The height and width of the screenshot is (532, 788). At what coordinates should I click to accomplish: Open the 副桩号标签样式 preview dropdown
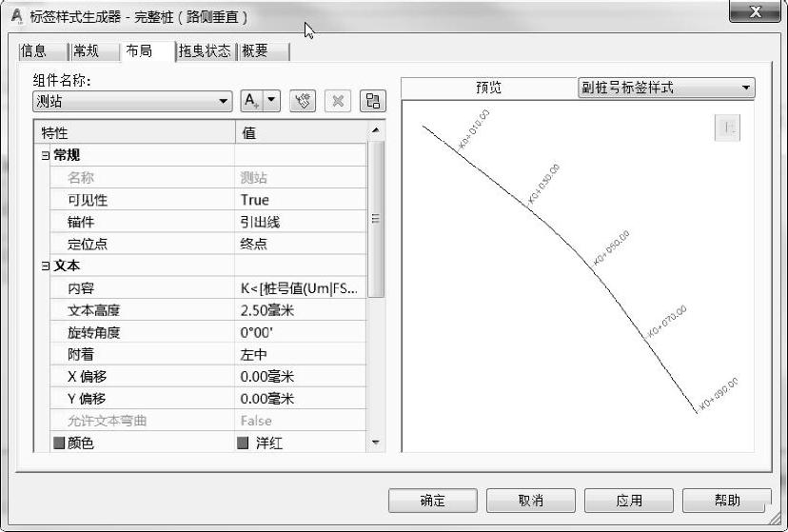pyautogui.click(x=666, y=88)
